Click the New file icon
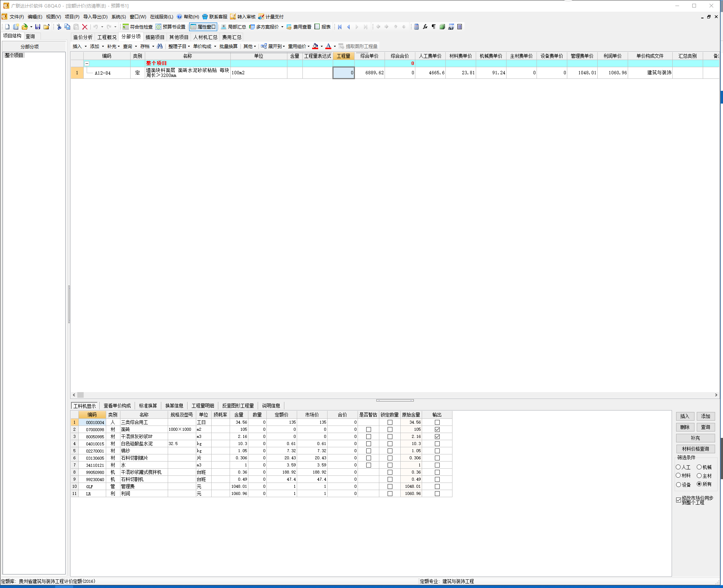 coord(7,27)
